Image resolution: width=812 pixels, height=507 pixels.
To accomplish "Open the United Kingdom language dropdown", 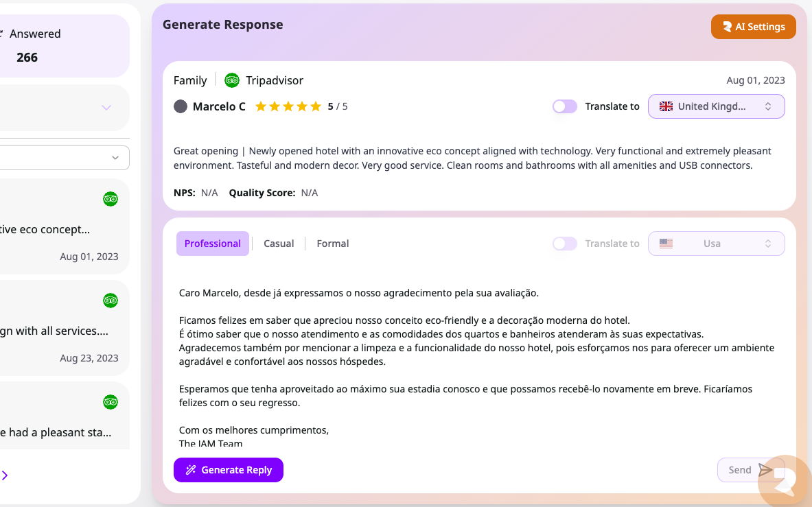I will pyautogui.click(x=716, y=106).
